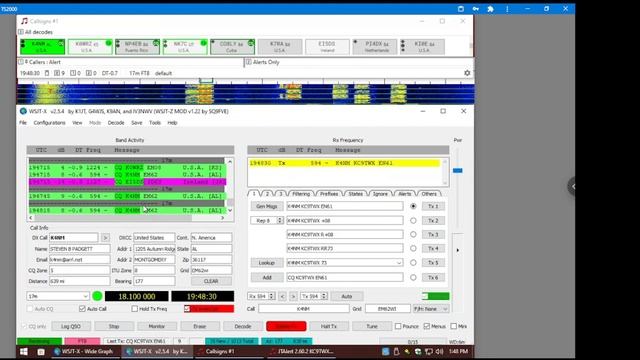Open the three-dot menu in top bar
640x360 pixels.
click(507, 9)
